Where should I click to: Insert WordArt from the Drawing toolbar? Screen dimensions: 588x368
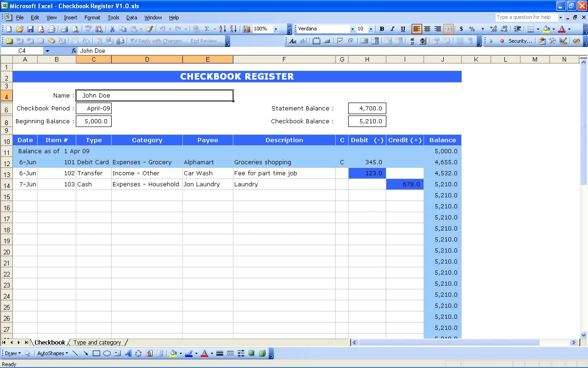coord(128,353)
